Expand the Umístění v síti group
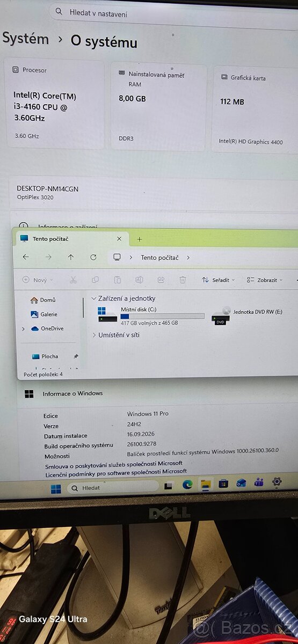The height and width of the screenshot is (644, 298). click(95, 335)
